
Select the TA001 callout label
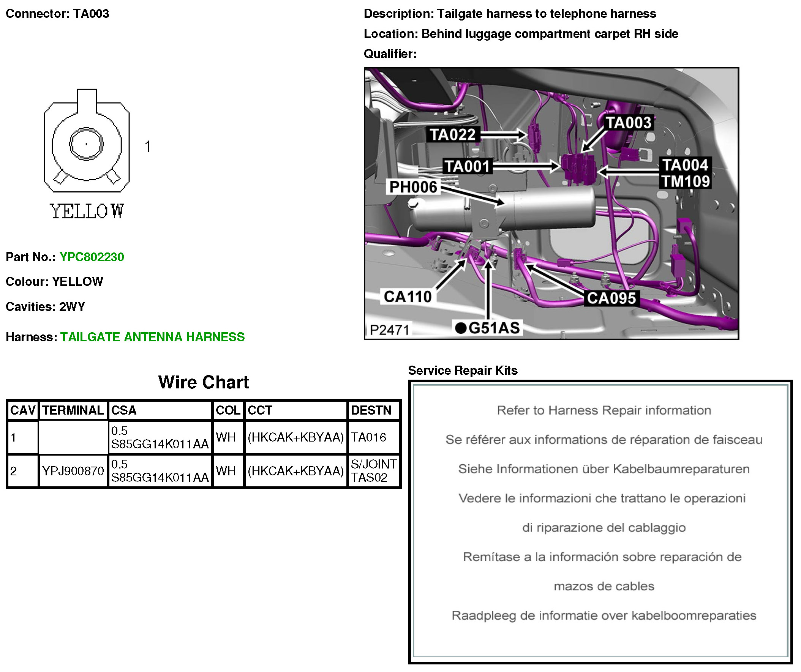(467, 167)
